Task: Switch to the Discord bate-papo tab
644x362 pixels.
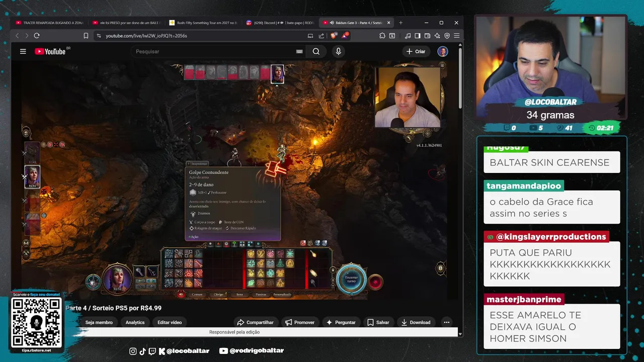Action: [280, 23]
